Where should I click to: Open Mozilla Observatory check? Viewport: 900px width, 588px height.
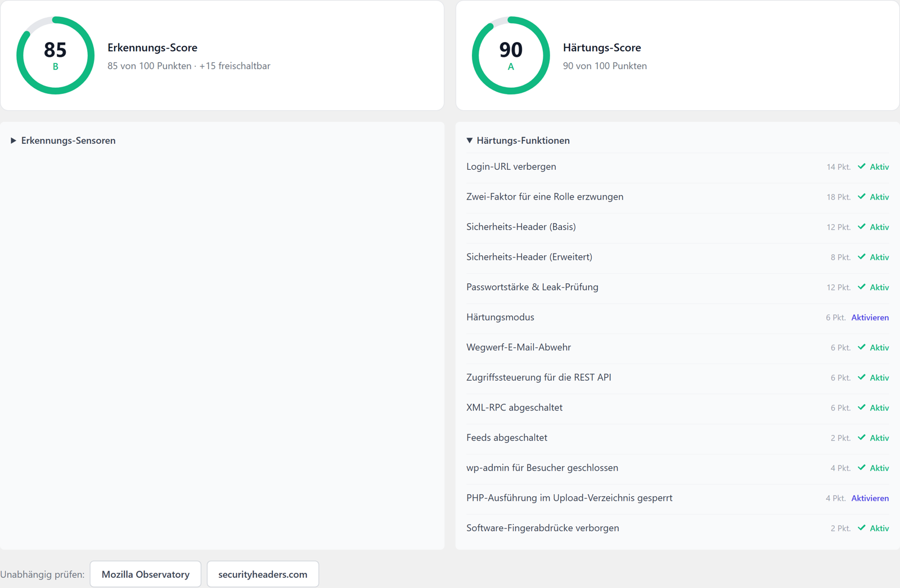(145, 574)
